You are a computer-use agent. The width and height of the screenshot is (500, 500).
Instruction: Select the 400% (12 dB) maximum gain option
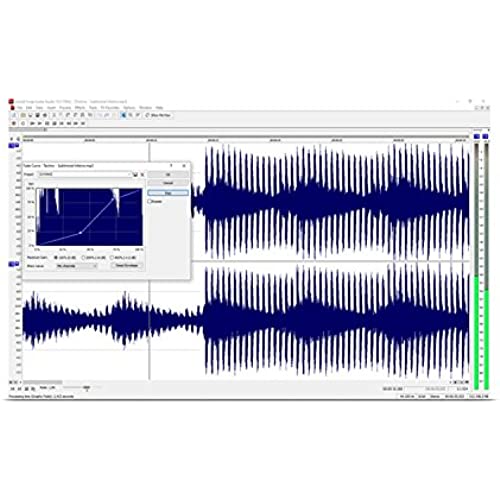pyautogui.click(x=112, y=258)
